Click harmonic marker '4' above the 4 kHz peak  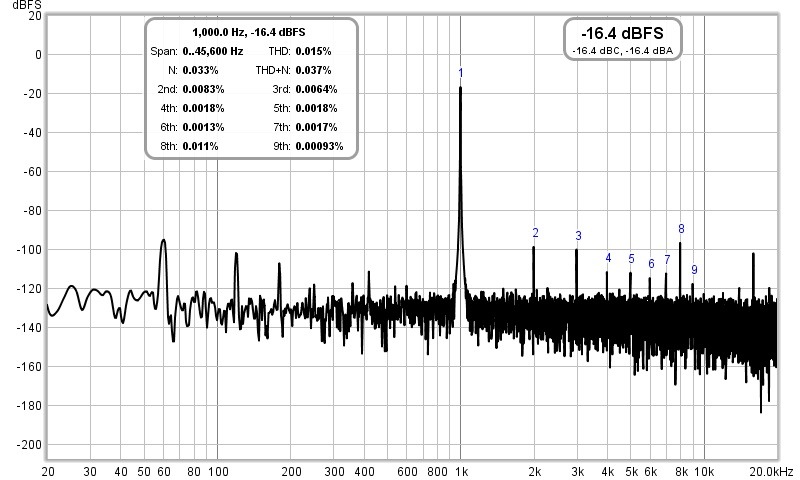[x=608, y=258]
